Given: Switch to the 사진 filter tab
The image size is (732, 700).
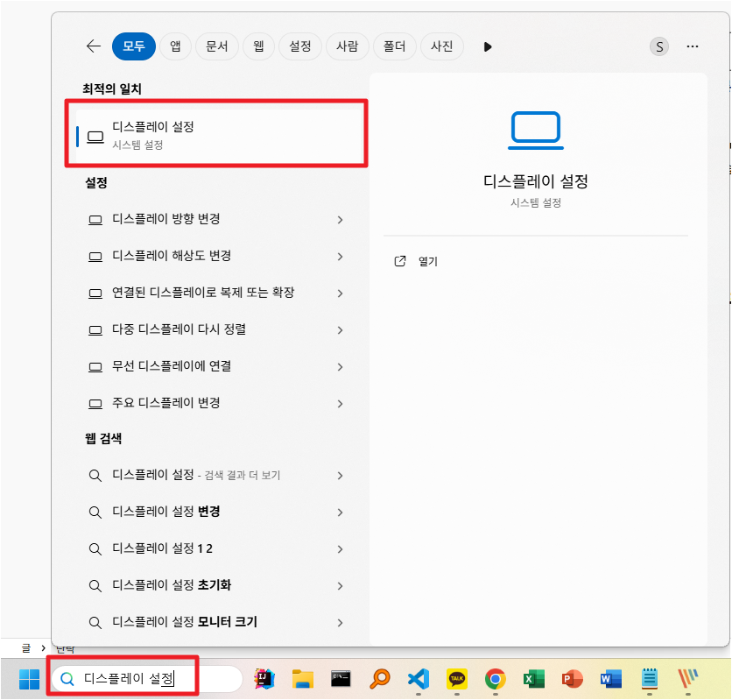Looking at the screenshot, I should coord(441,46).
